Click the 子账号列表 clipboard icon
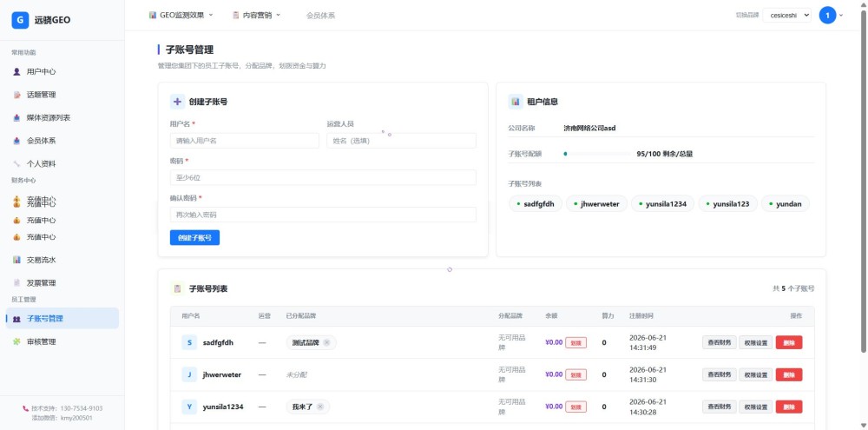The image size is (868, 430). [x=178, y=288]
